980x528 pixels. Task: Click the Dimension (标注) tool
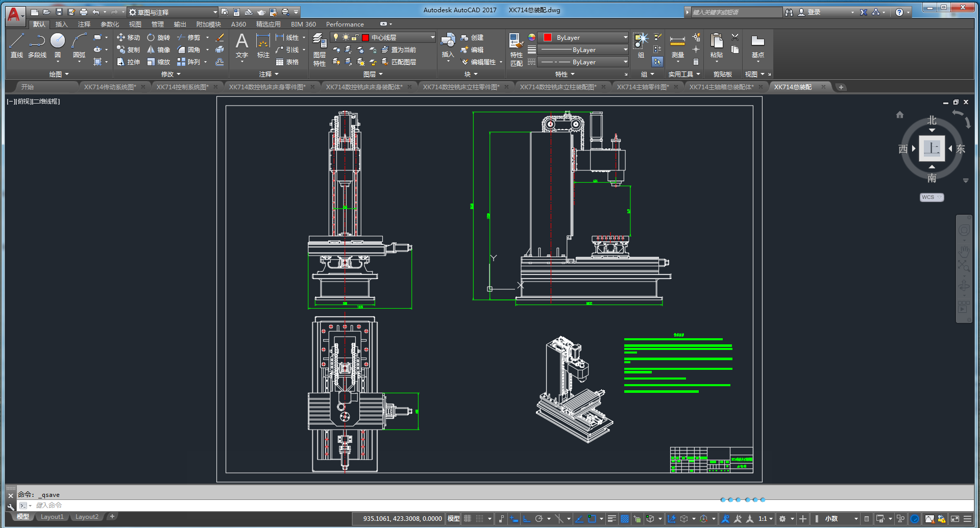click(263, 46)
